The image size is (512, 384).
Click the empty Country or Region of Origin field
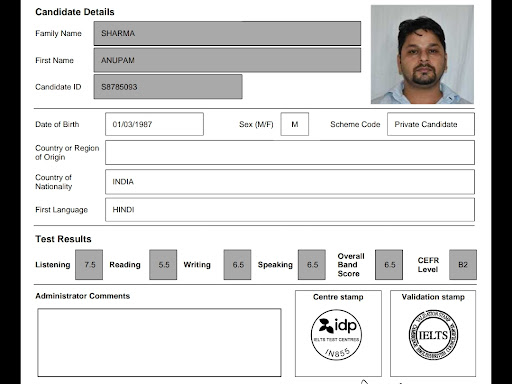click(x=290, y=152)
